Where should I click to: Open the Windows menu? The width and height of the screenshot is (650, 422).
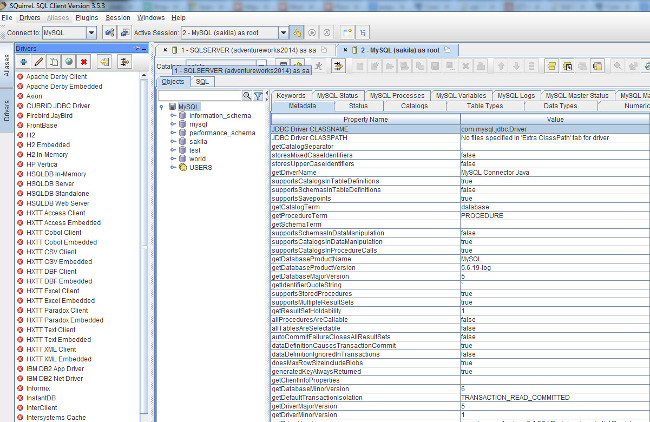tap(151, 18)
